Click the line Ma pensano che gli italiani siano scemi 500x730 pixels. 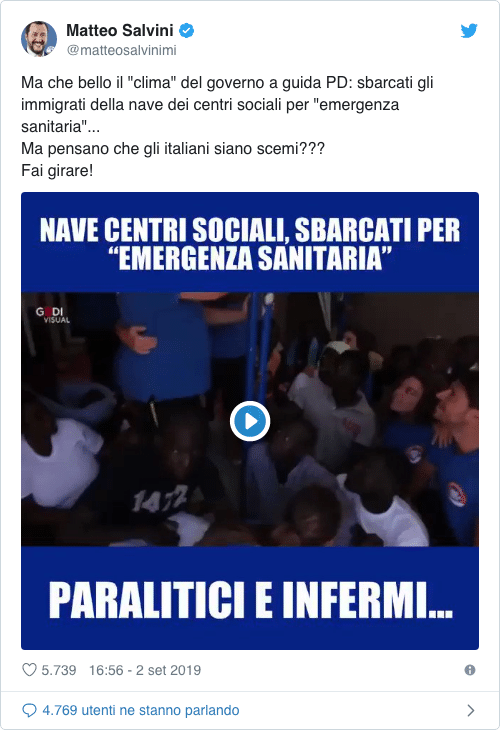click(173, 149)
